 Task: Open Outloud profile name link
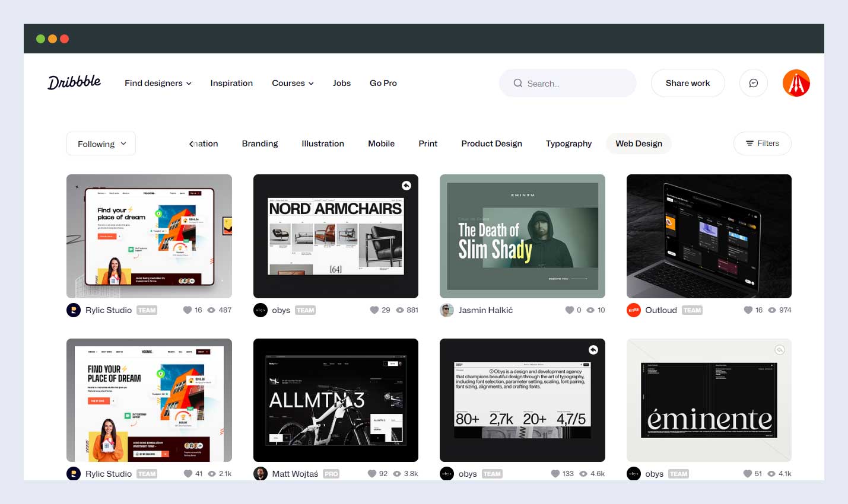click(661, 310)
